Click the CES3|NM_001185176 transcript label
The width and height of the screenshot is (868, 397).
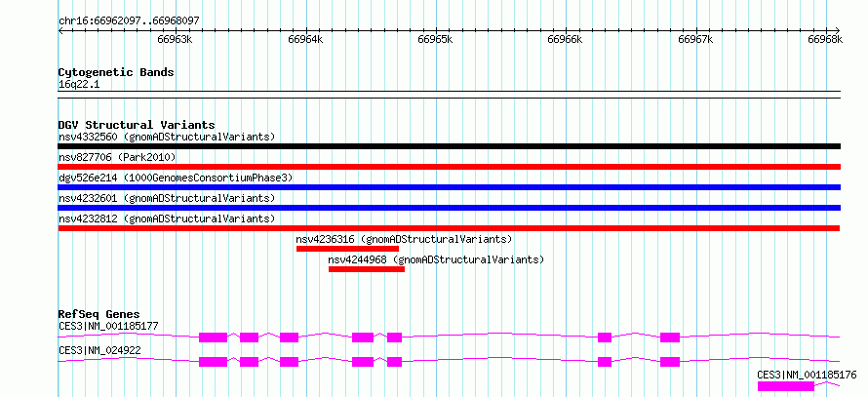click(808, 375)
